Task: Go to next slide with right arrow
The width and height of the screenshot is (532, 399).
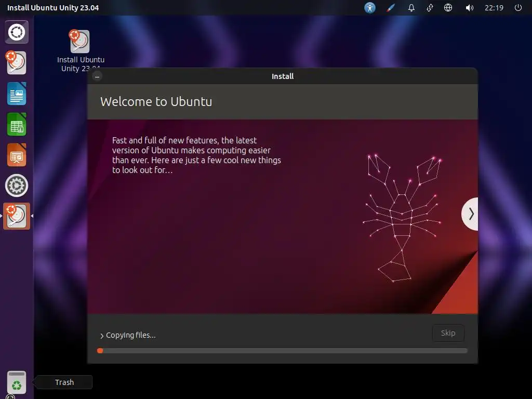Action: (x=471, y=214)
